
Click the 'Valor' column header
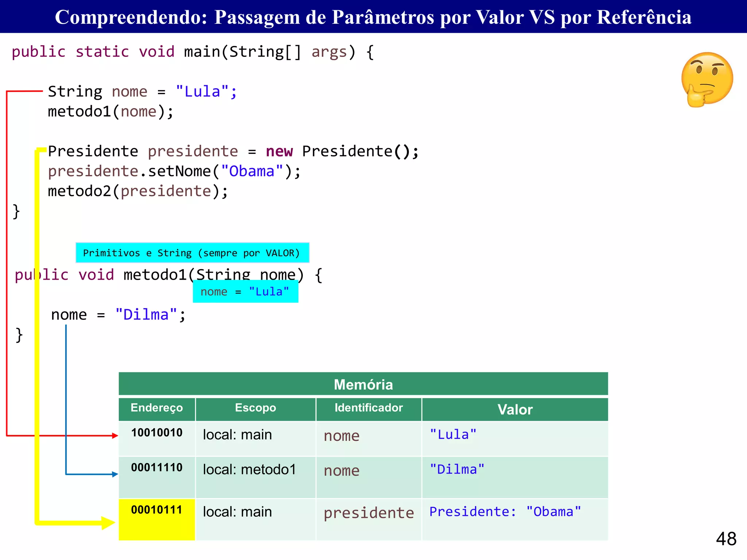coord(515,409)
